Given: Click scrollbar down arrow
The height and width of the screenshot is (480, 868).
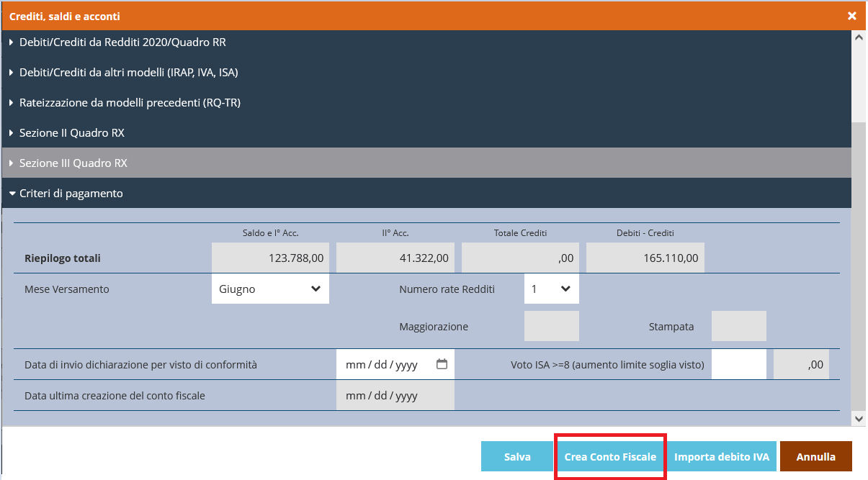Looking at the screenshot, I should coord(859,418).
